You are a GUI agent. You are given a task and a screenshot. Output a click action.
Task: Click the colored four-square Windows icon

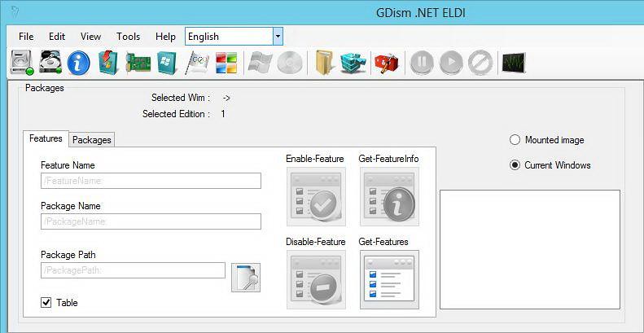[226, 64]
